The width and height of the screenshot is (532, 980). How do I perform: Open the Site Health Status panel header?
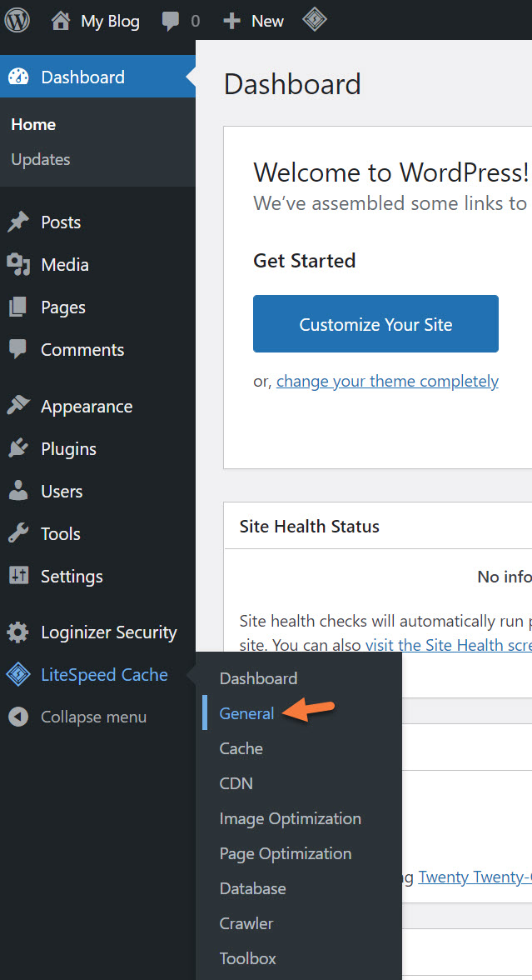point(309,527)
